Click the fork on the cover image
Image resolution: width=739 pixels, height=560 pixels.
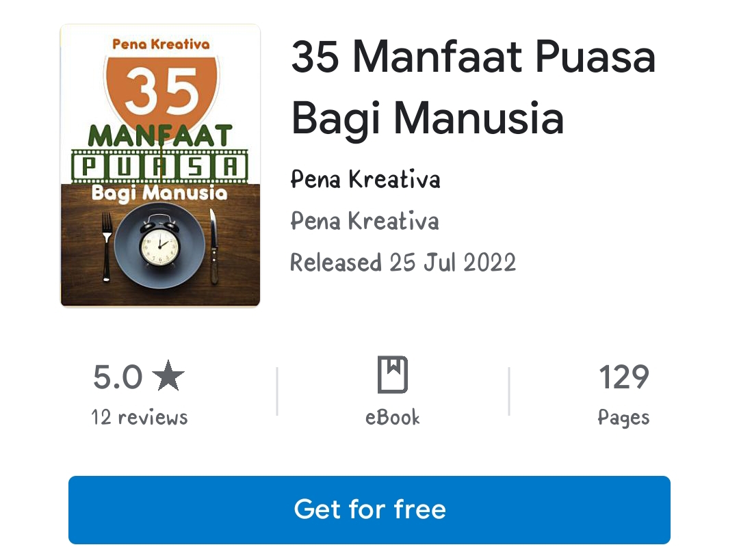107,247
